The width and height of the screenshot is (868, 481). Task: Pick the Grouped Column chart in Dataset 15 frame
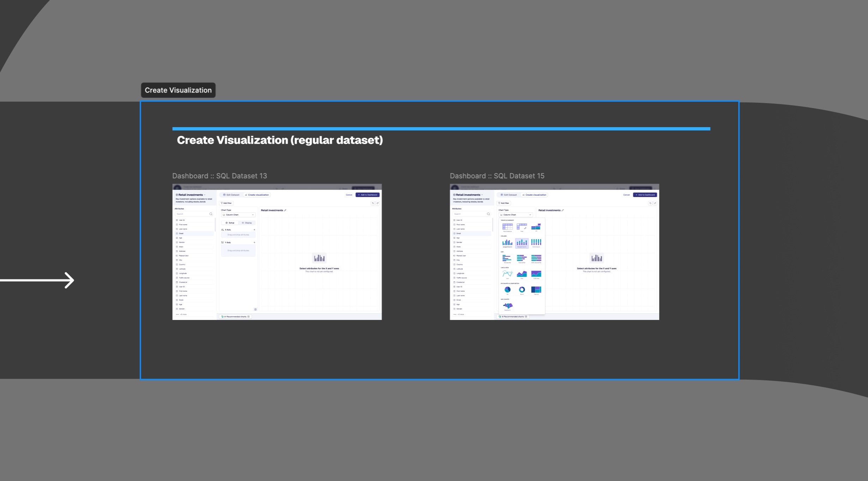point(507,243)
